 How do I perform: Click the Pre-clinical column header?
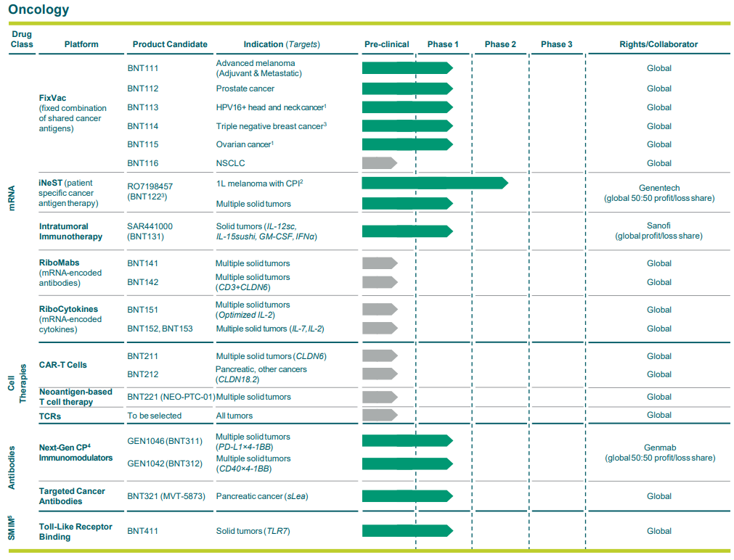point(387,44)
